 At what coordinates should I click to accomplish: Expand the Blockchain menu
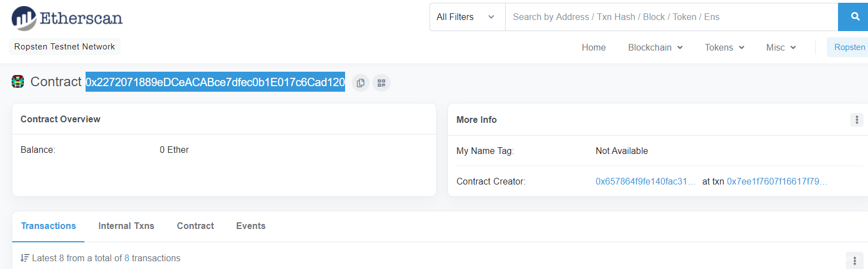655,48
